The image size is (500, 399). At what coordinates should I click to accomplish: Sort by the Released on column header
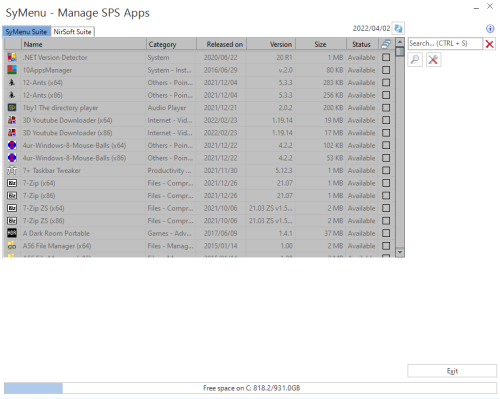222,44
